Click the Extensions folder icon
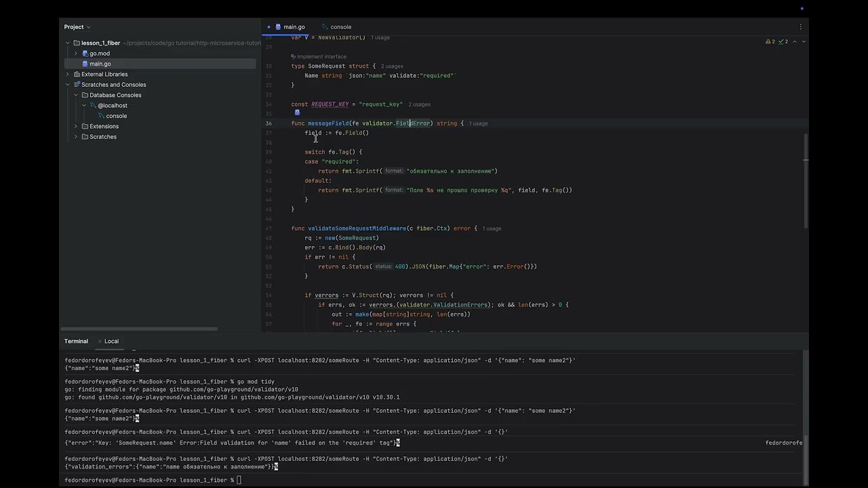Screen dimensions: 868x488 tap(85, 126)
